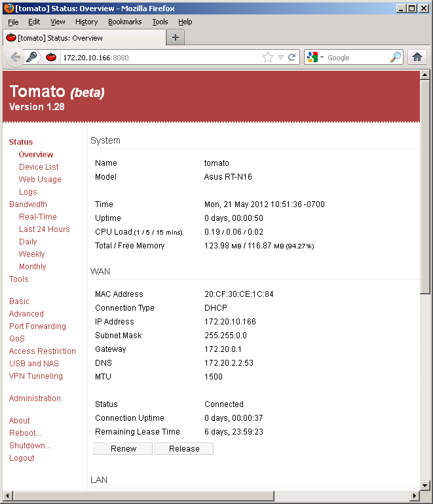Viewport: 433px width, 504px height.
Task: Open URL history dropdown arrow
Action: pos(280,58)
